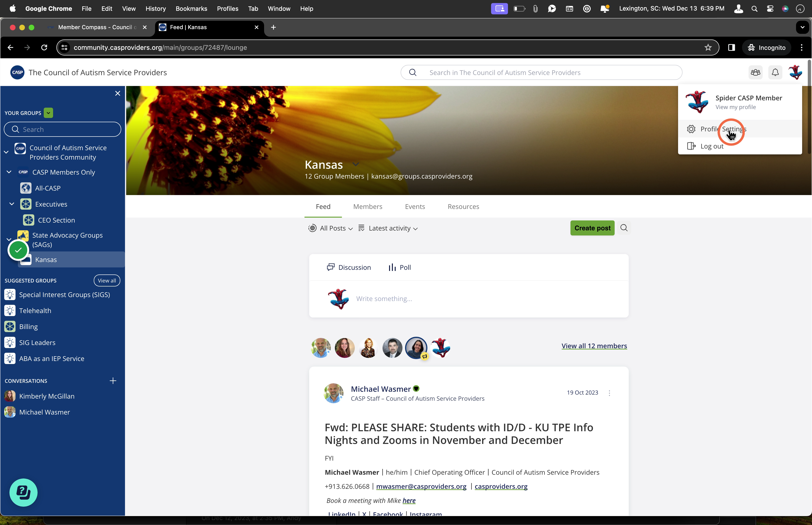Screen dimensions: 812x525
Task: Open All Posts filter dropdown
Action: 331,228
